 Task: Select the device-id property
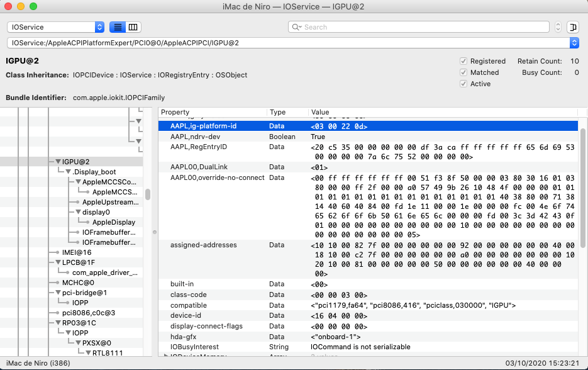(x=186, y=316)
